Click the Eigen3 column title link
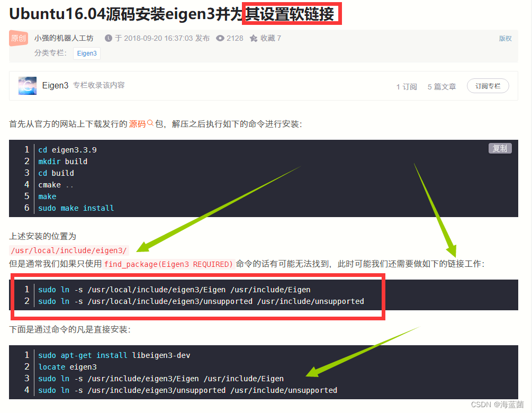The height and width of the screenshot is (413, 532). [55, 85]
